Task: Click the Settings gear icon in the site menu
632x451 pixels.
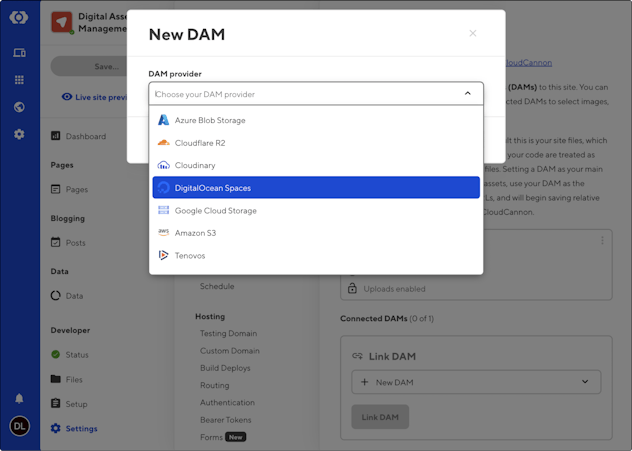Action: pos(56,428)
